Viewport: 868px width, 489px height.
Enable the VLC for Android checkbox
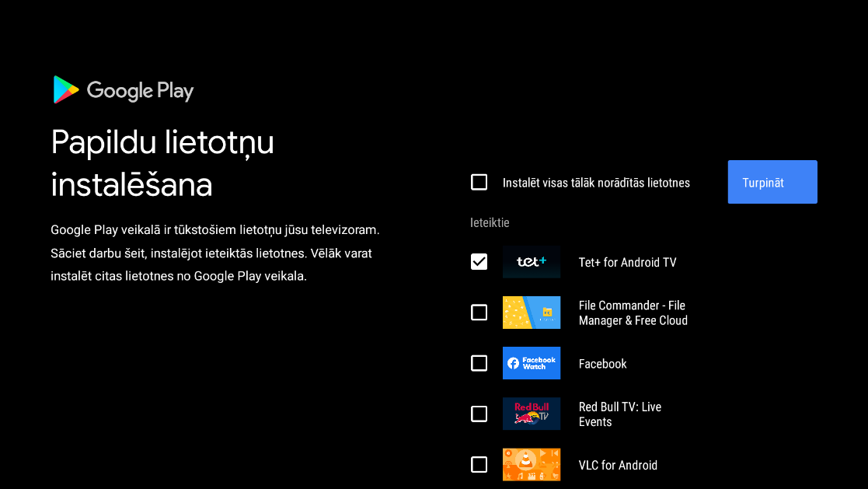[479, 465]
